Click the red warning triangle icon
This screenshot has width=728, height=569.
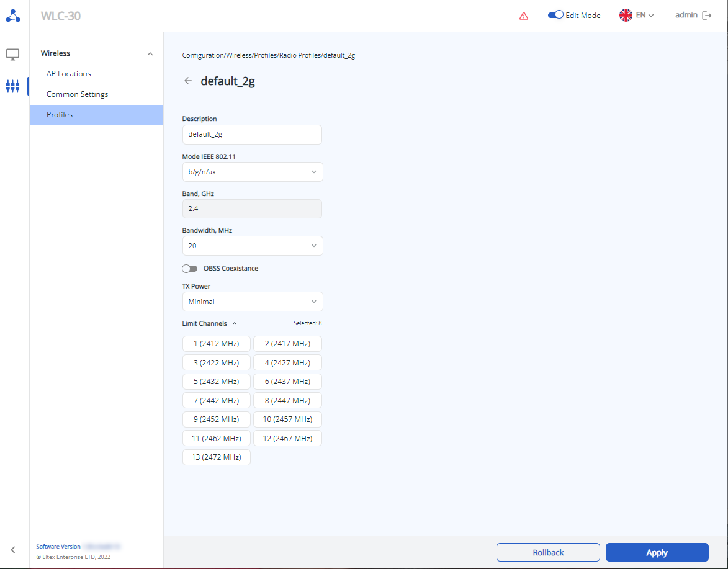[524, 16]
